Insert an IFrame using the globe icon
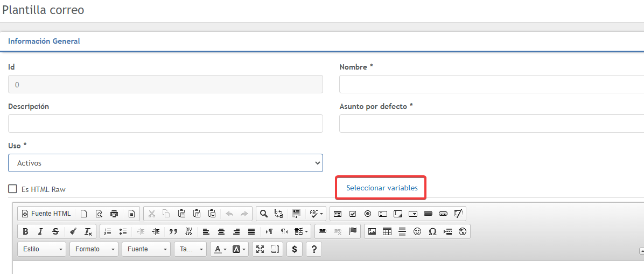Screen dimensions: 644x274 coord(463,231)
